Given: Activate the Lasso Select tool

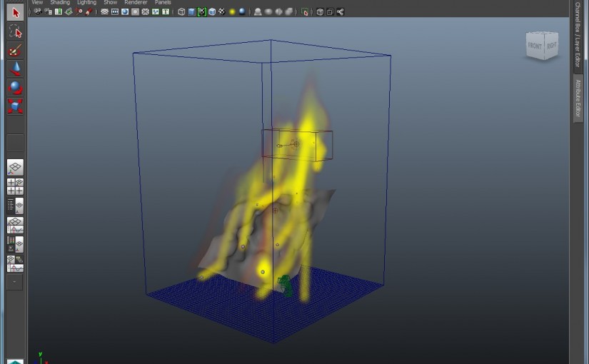Looking at the screenshot, I should (x=15, y=31).
